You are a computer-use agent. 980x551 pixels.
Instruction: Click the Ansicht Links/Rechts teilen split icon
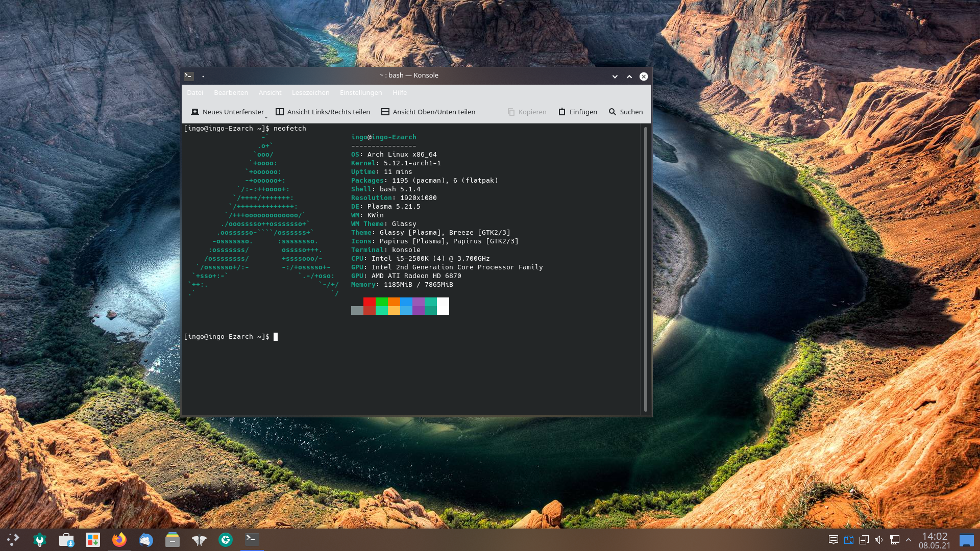[x=280, y=112]
